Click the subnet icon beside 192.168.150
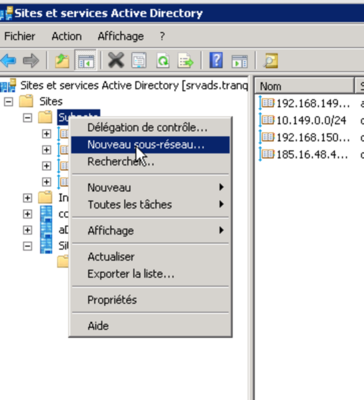The image size is (364, 400). click(x=268, y=137)
